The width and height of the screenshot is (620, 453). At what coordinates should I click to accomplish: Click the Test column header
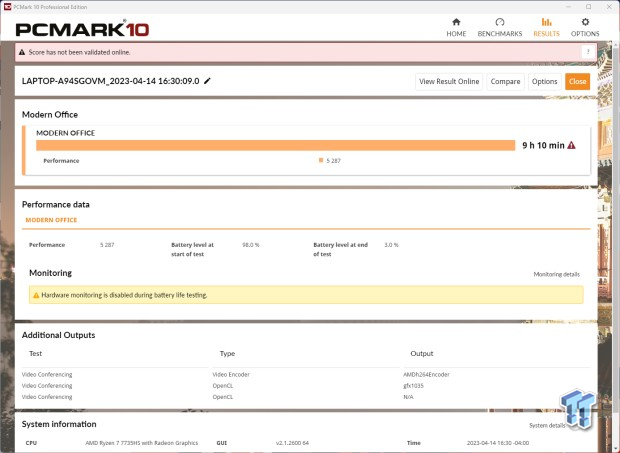36,353
